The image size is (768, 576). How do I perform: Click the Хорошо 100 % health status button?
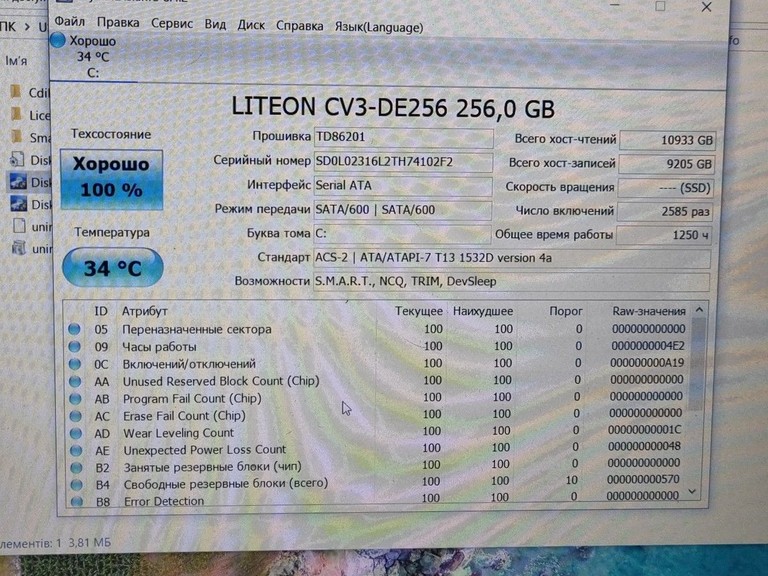[x=112, y=180]
